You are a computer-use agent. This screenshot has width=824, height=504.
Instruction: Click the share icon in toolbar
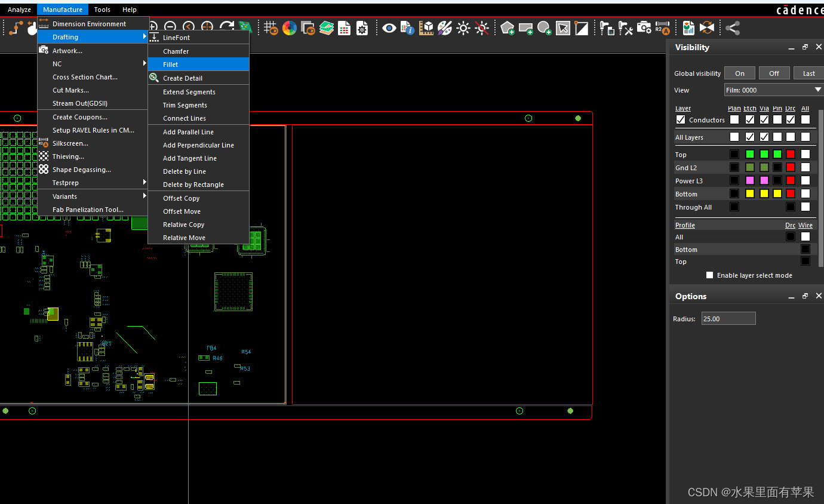(x=733, y=28)
